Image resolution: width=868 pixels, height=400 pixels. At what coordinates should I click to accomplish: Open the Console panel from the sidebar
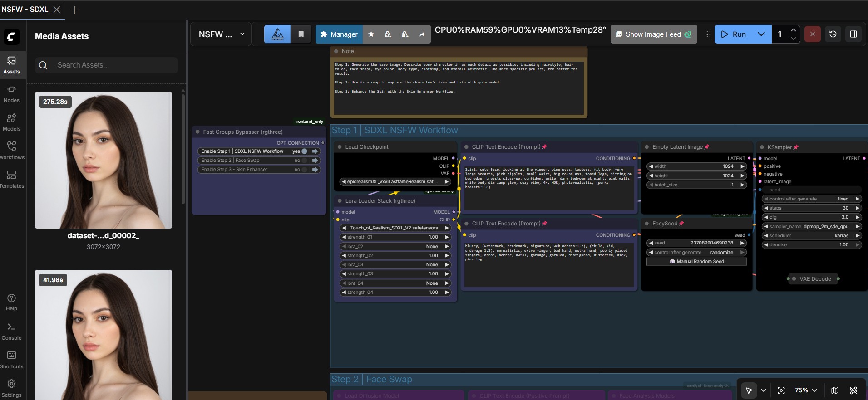click(11, 332)
